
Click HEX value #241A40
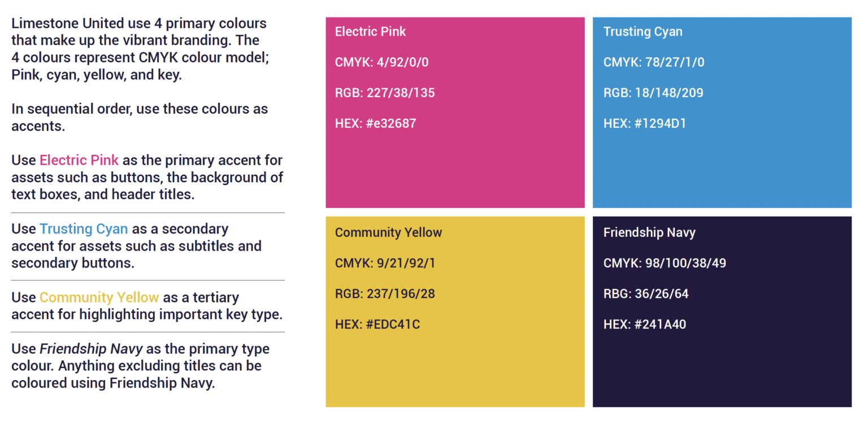point(645,325)
